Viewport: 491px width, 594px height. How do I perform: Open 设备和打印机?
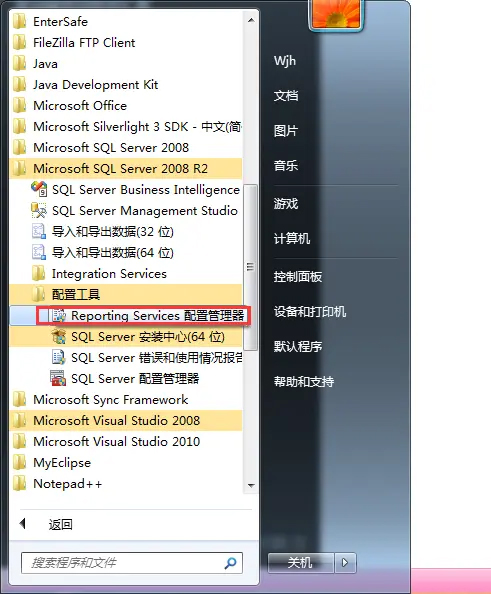310,312
